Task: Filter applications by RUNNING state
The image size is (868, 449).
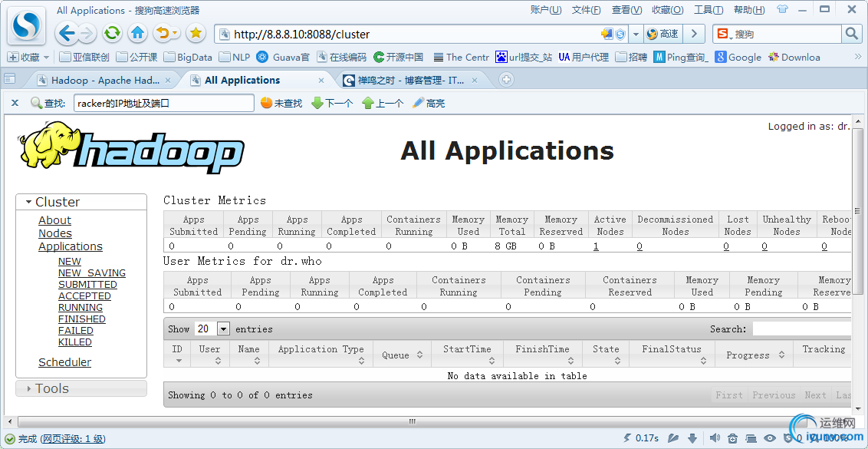Action: pos(81,307)
